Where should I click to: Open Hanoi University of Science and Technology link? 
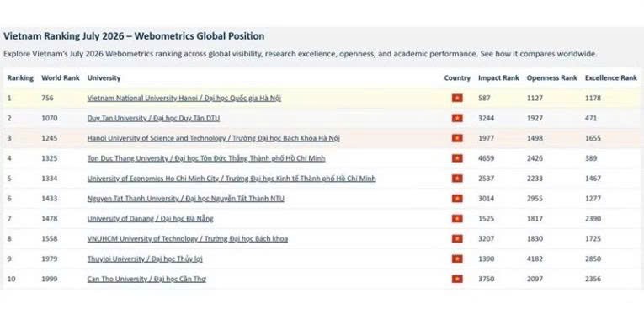coord(213,138)
